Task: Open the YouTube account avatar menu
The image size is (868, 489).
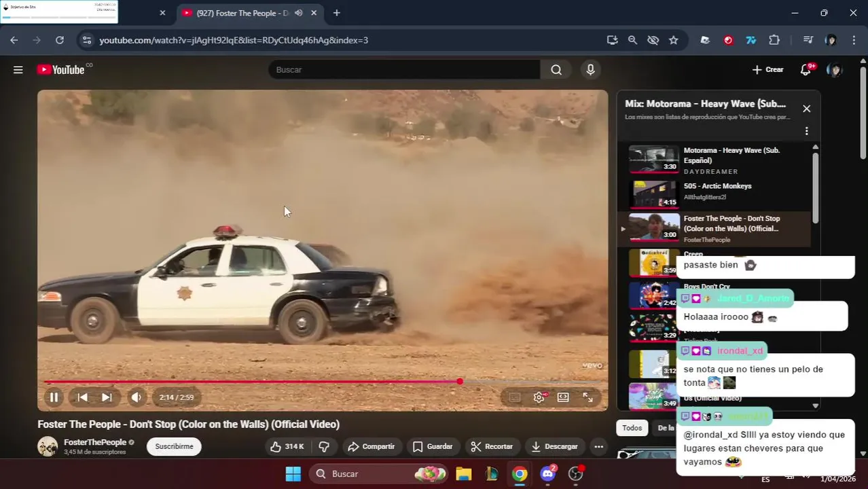Action: point(835,70)
